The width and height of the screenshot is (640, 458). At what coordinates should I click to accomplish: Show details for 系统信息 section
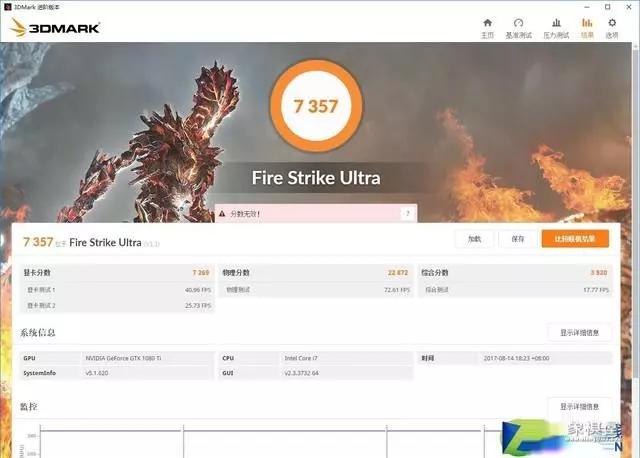point(580,333)
